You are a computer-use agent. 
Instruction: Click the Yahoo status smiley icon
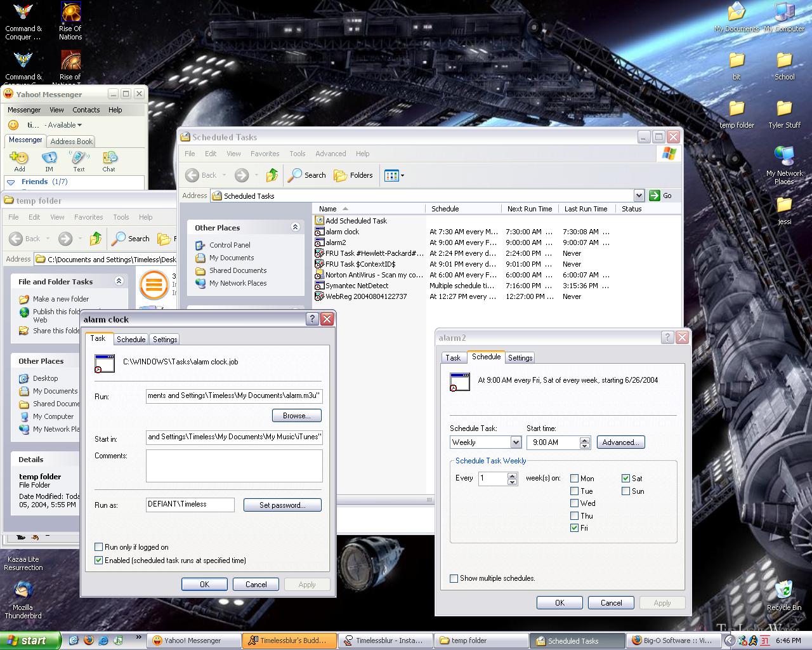click(x=13, y=125)
